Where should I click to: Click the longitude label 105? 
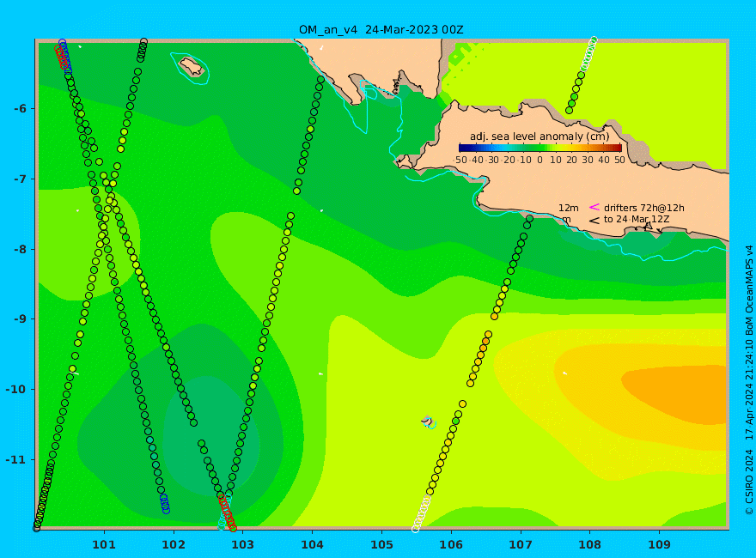[381, 544]
